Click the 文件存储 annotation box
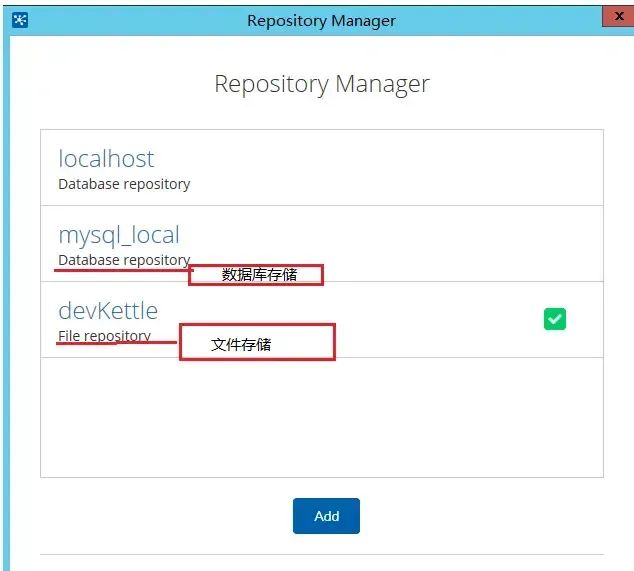This screenshot has height=571, width=634. [257, 342]
